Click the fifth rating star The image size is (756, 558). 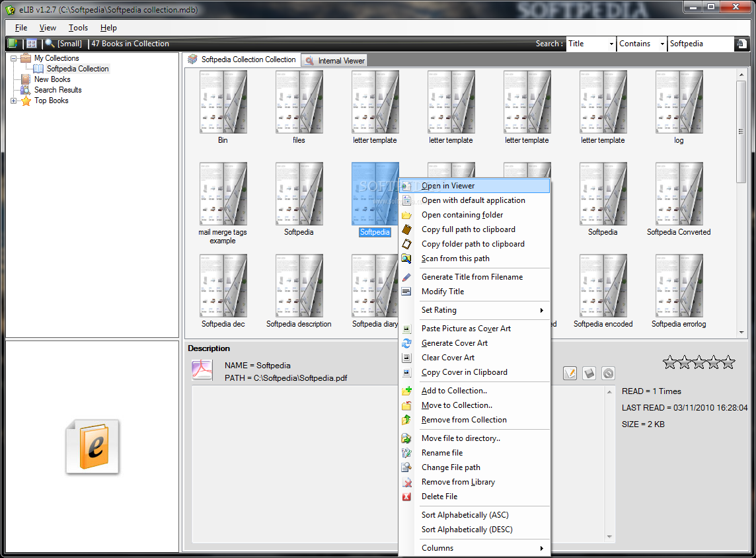(x=728, y=362)
